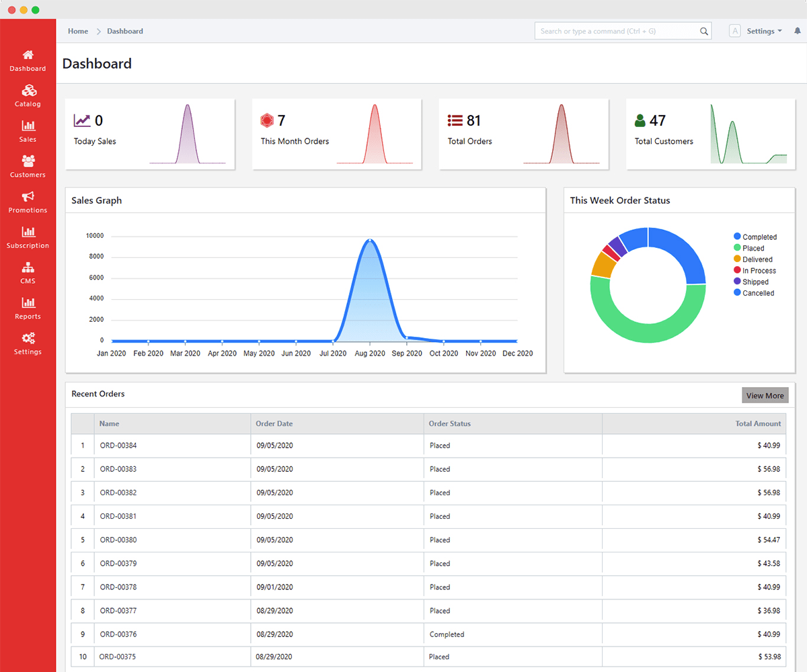Image resolution: width=807 pixels, height=672 pixels.
Task: Click the Total Orders list icon
Action: click(455, 121)
